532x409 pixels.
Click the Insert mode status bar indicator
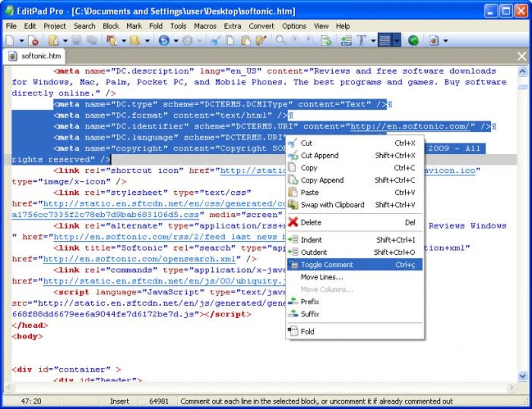[119, 401]
